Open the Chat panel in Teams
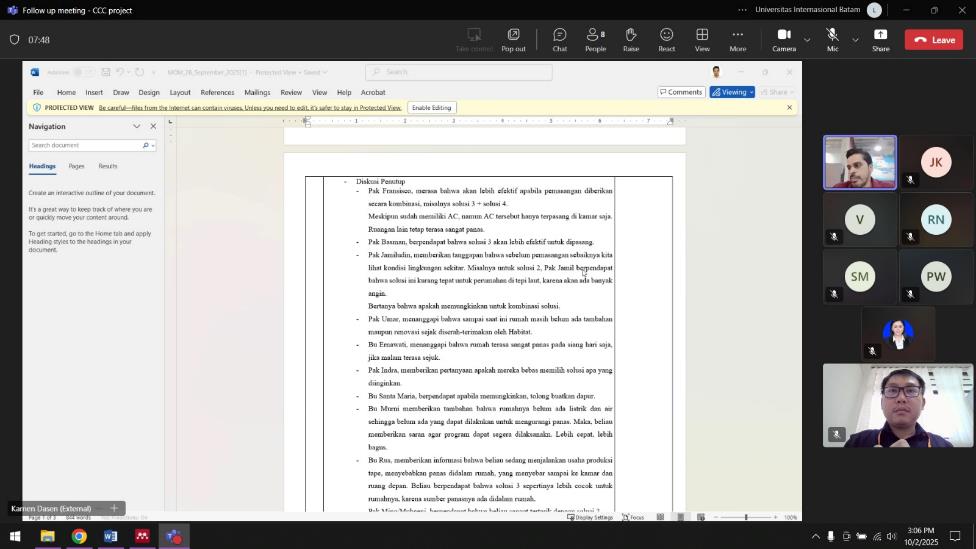Image resolution: width=976 pixels, height=549 pixels. pos(559,39)
